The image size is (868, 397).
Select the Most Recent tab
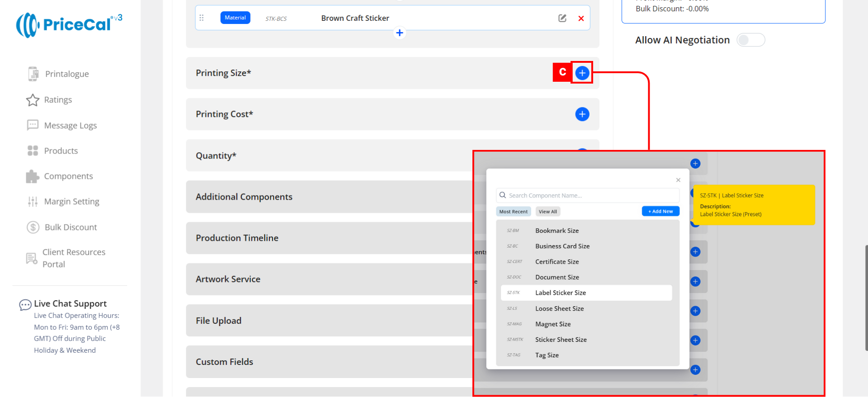[513, 211]
